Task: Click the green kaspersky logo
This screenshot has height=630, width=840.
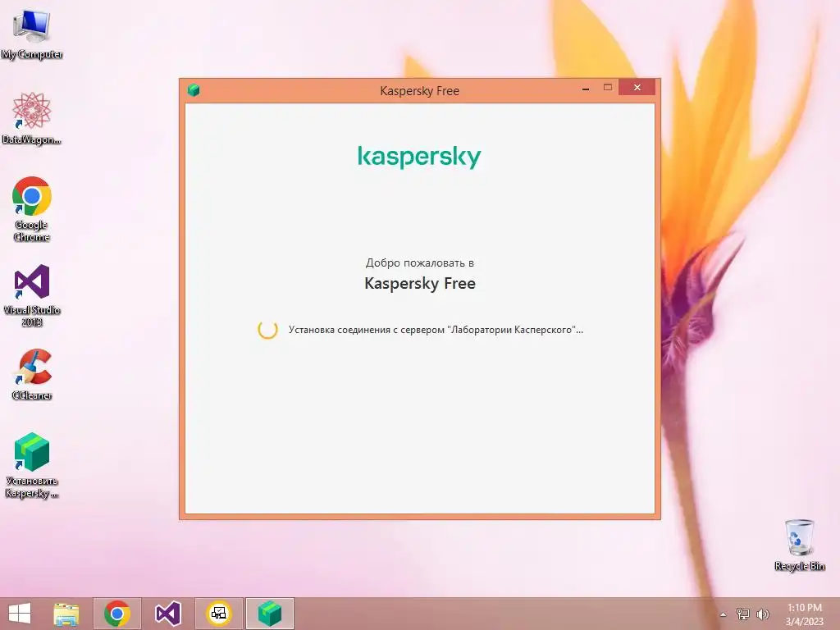Action: click(419, 157)
